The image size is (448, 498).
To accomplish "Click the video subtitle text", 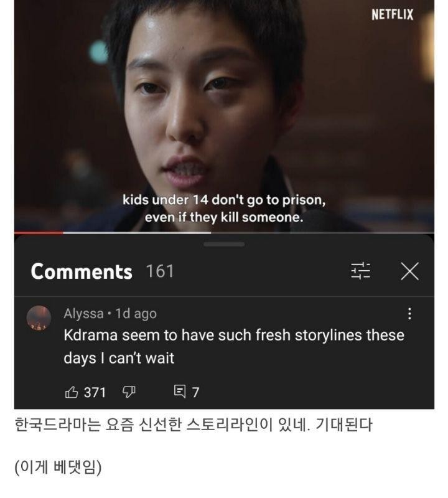I will tap(224, 209).
